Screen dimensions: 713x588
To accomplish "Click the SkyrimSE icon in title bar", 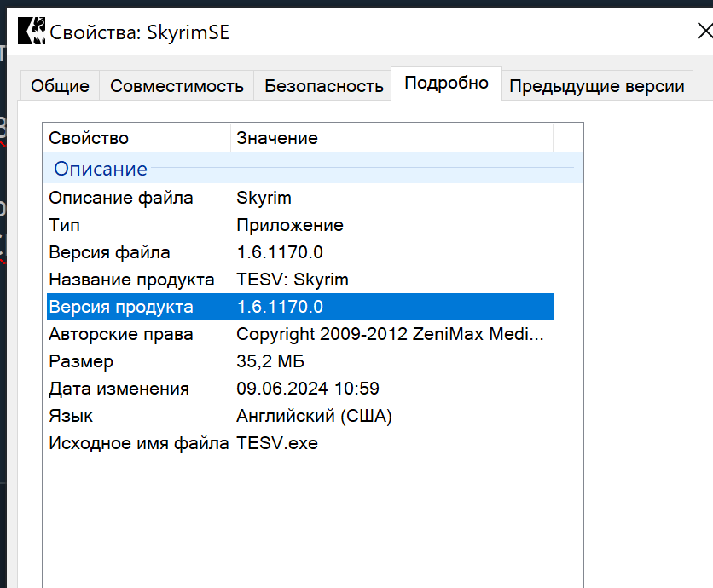I will coord(32,31).
